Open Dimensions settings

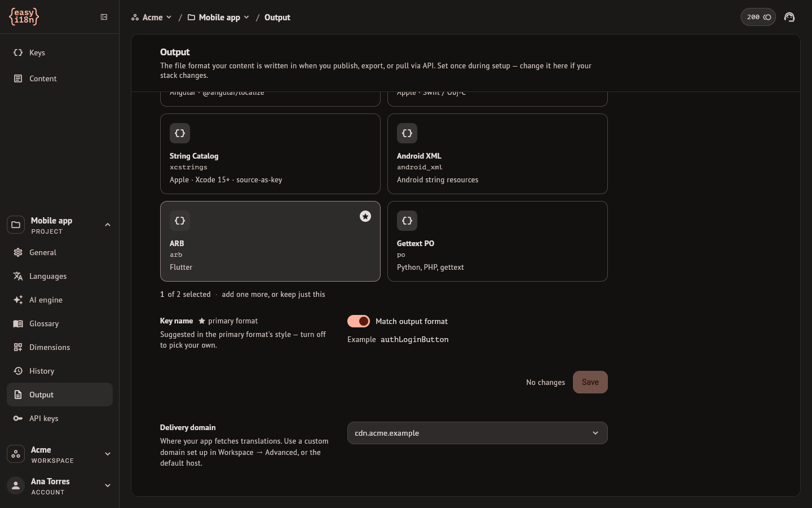[x=60, y=347]
